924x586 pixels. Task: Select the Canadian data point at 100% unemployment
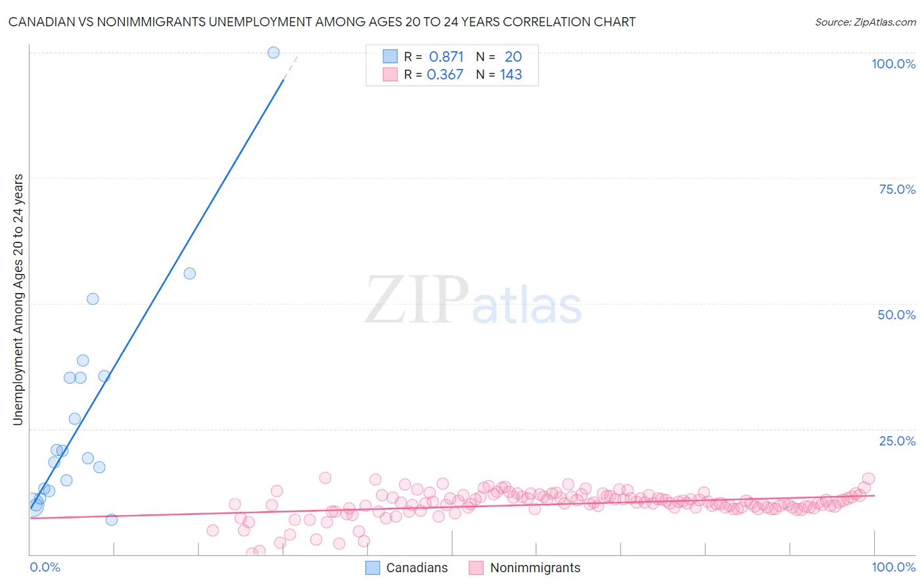(x=273, y=53)
